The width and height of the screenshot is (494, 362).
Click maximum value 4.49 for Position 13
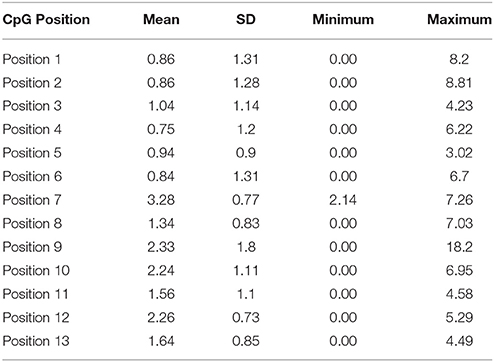(459, 341)
